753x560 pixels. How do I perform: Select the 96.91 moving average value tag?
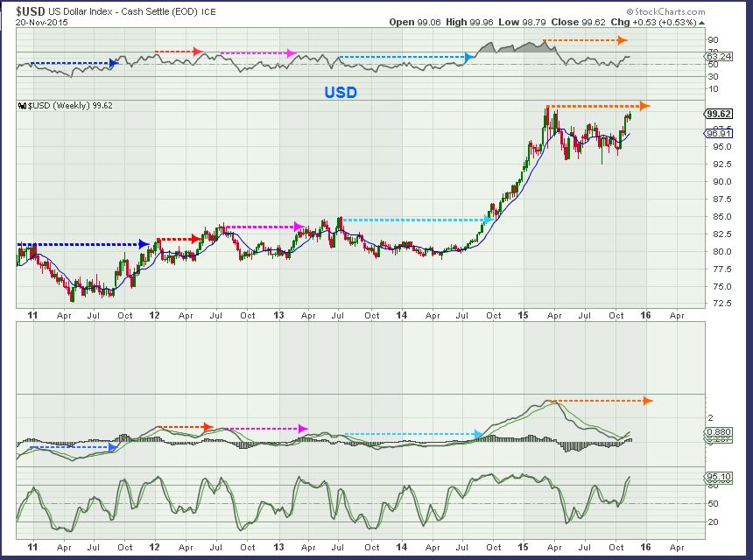pyautogui.click(x=717, y=134)
